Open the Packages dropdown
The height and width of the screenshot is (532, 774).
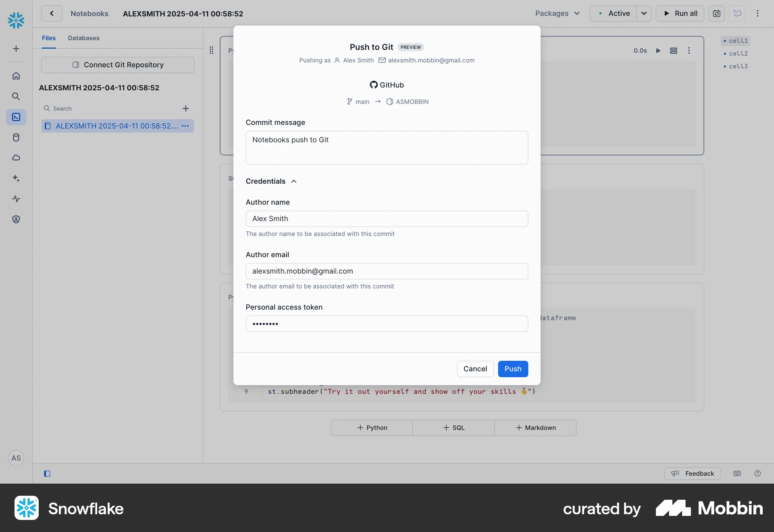pyautogui.click(x=558, y=13)
